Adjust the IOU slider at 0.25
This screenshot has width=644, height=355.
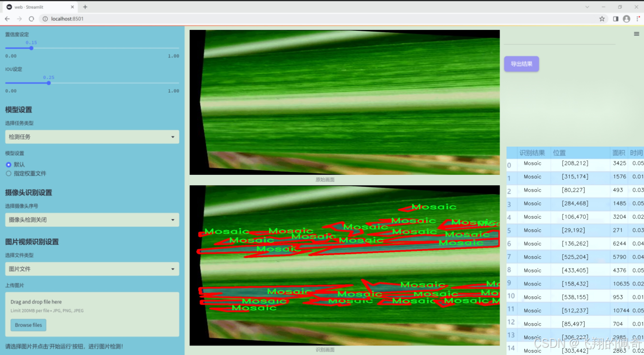coord(49,83)
